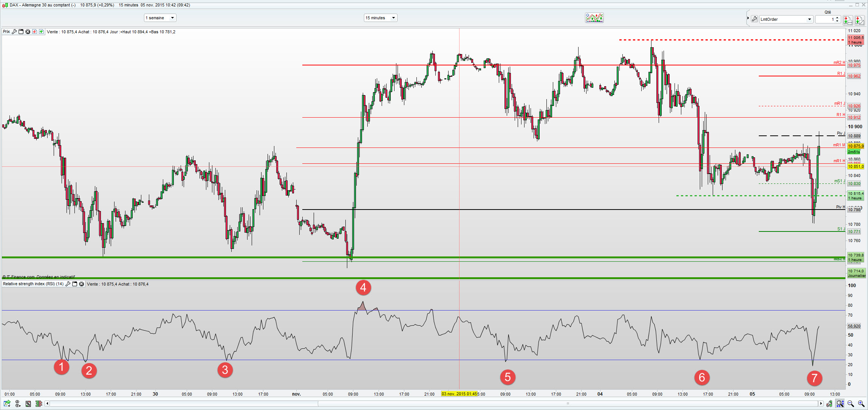
Task: Toggle the auto-fit zoom magnifier button
Action: click(840, 404)
